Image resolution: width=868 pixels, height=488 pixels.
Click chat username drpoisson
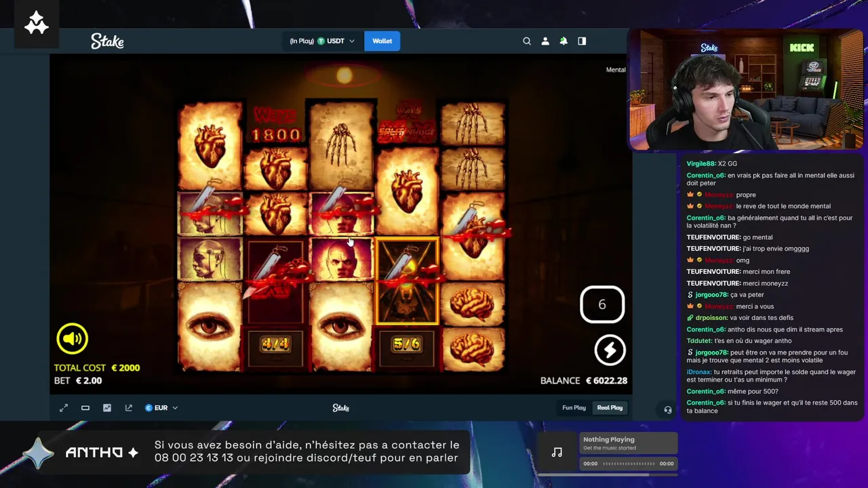[x=711, y=318]
